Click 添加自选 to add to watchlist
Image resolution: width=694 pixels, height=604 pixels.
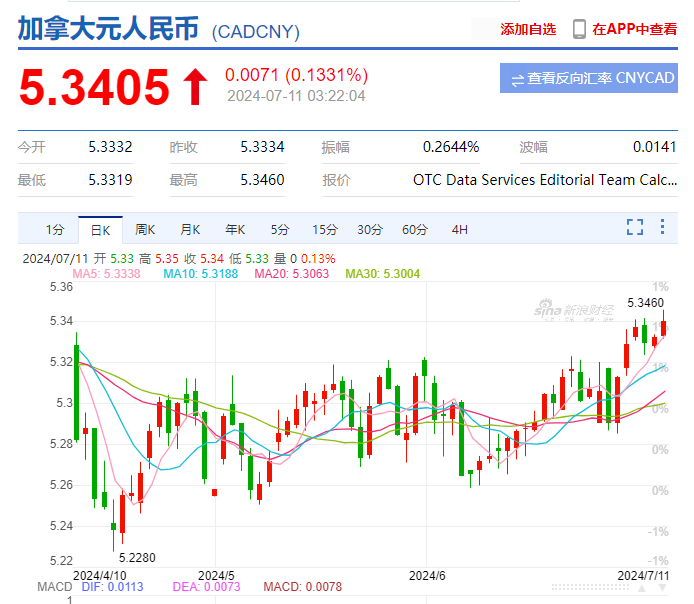[x=528, y=29]
